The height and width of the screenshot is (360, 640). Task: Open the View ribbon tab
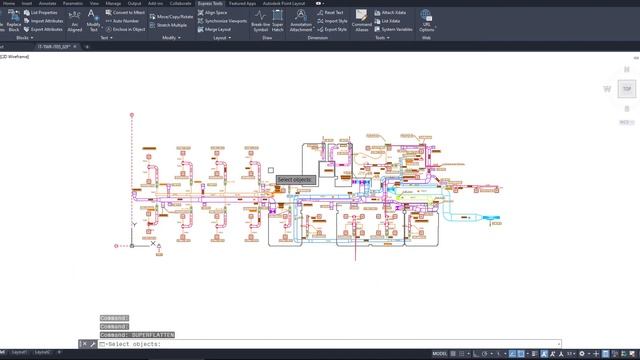pyautogui.click(x=94, y=3)
